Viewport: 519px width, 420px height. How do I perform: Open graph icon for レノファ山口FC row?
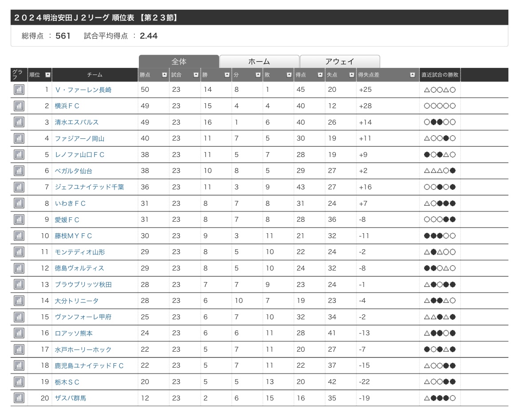coord(19,155)
